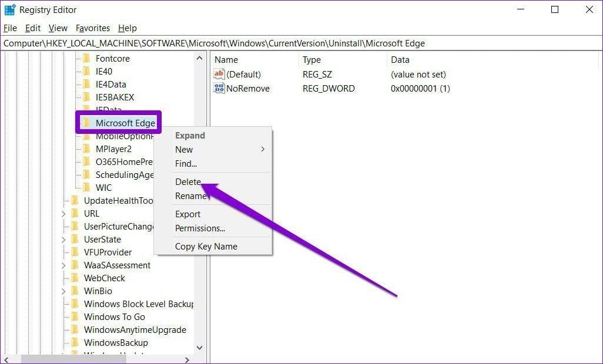Click the horizontal scroll left arrow
The width and height of the screenshot is (603, 364).
click(x=6, y=360)
